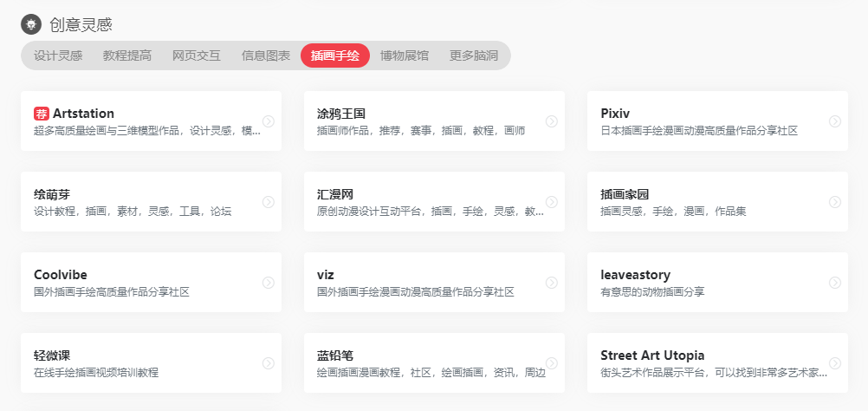Click description 国外插画手绘漫画动漫高质量作品分享社区
This screenshot has height=411, width=868.
pyautogui.click(x=416, y=292)
